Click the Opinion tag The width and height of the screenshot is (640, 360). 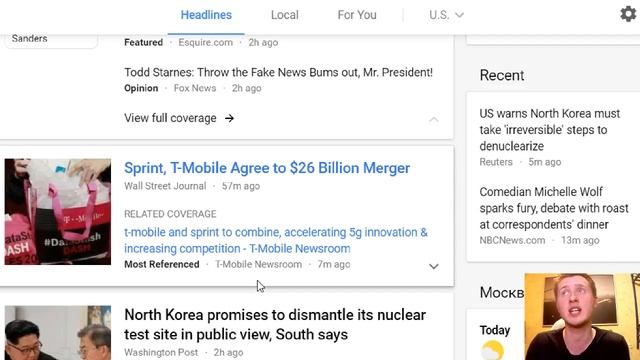tap(141, 88)
